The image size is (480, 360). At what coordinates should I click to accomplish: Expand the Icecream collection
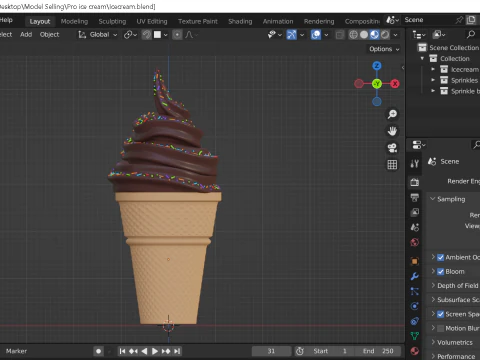pos(433,69)
